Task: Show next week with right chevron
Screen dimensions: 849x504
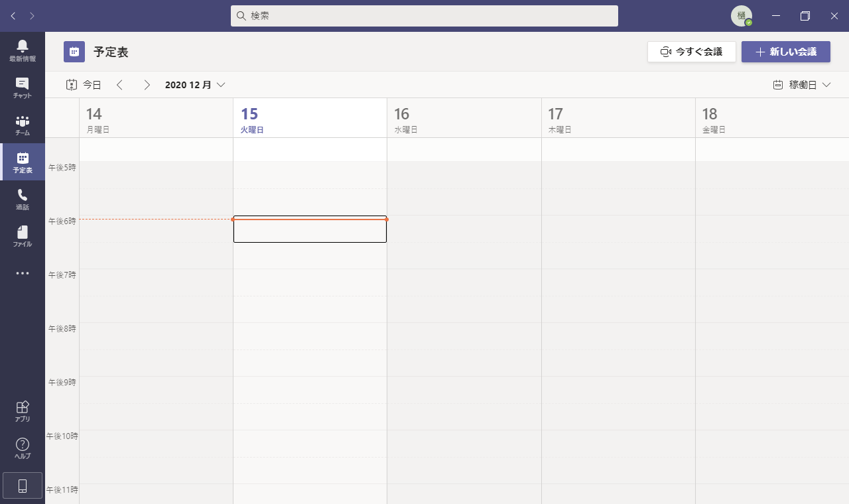Action: (x=147, y=85)
